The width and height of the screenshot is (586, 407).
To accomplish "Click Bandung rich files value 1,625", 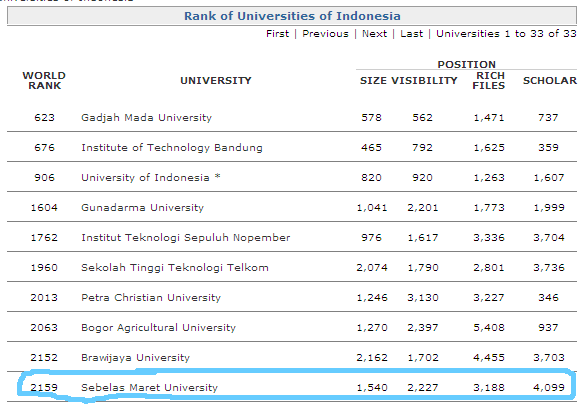I will [x=489, y=148].
